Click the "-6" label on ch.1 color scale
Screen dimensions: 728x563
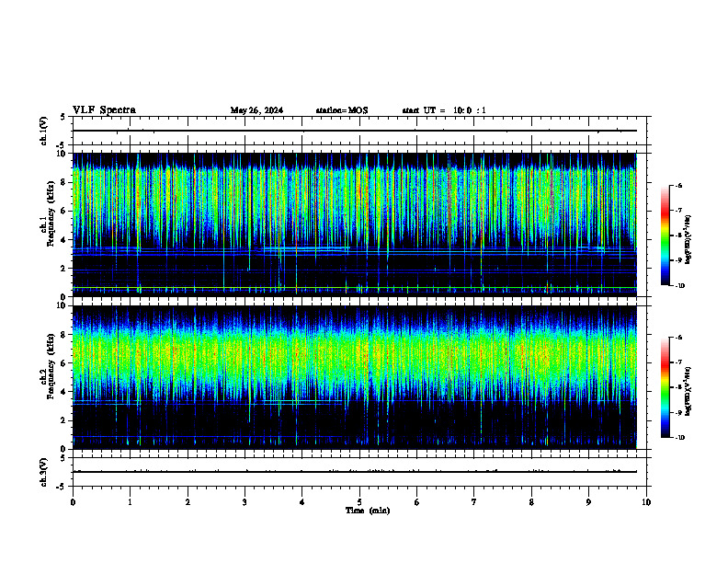pyautogui.click(x=678, y=185)
